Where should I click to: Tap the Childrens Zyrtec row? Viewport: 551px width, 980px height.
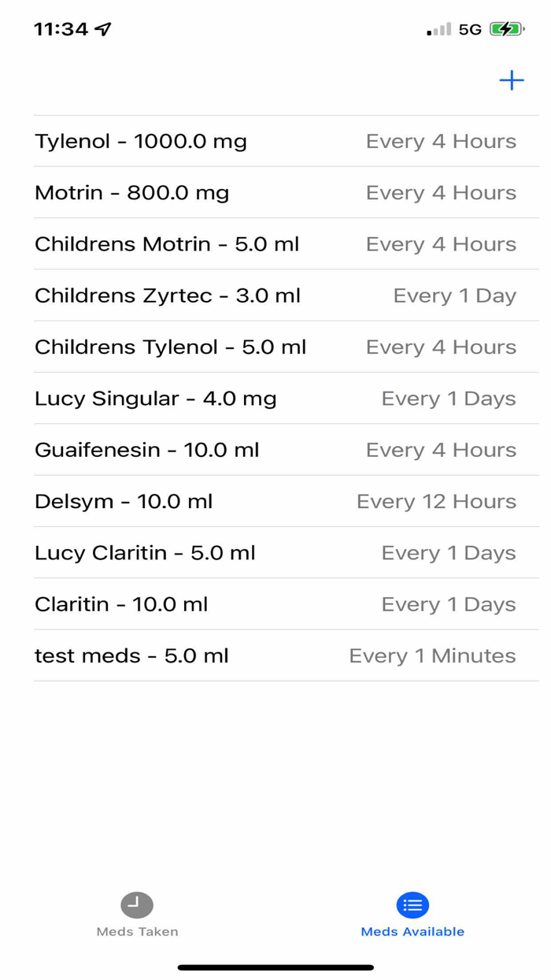275,295
